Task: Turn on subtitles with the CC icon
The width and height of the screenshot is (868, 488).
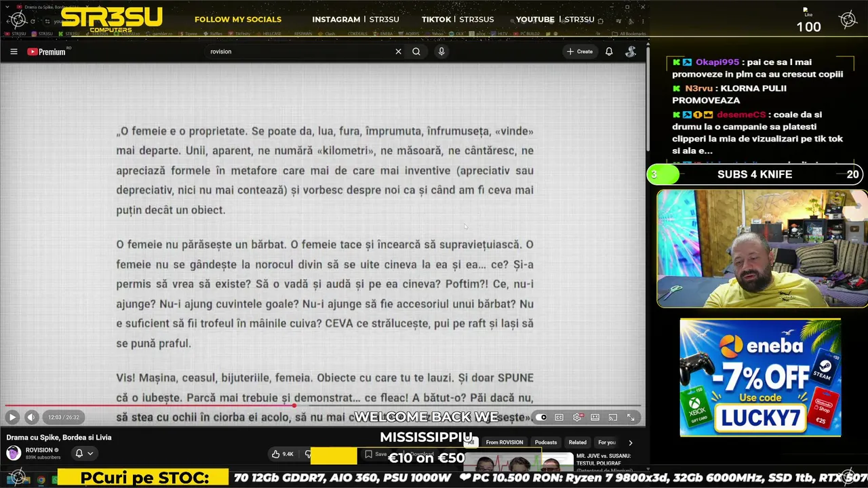Action: 559,418
